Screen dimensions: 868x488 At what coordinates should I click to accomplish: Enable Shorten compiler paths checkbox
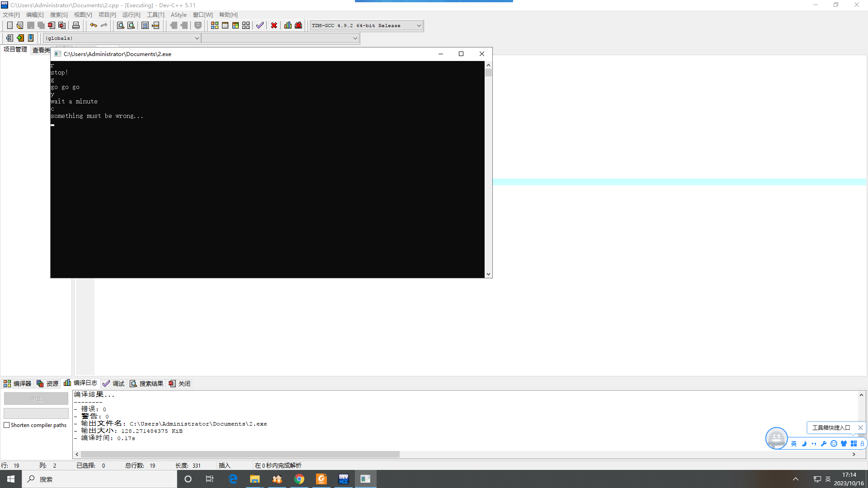(x=7, y=425)
